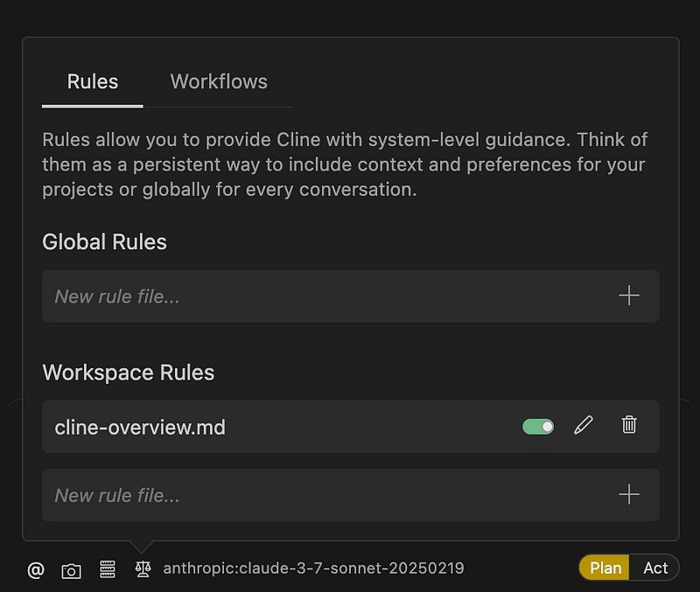The width and height of the screenshot is (700, 592).
Task: Select the cline-overview.md rule file name
Action: [140, 428]
